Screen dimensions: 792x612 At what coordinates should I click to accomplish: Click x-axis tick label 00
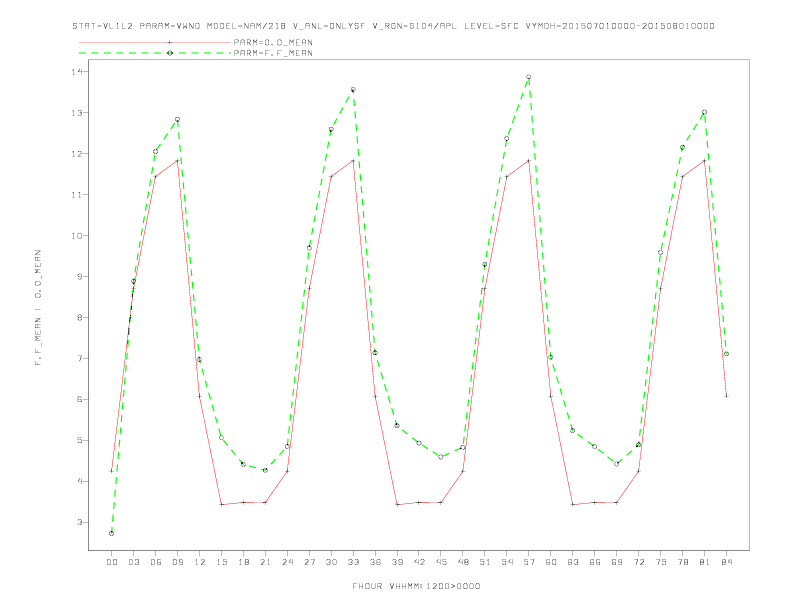point(112,562)
